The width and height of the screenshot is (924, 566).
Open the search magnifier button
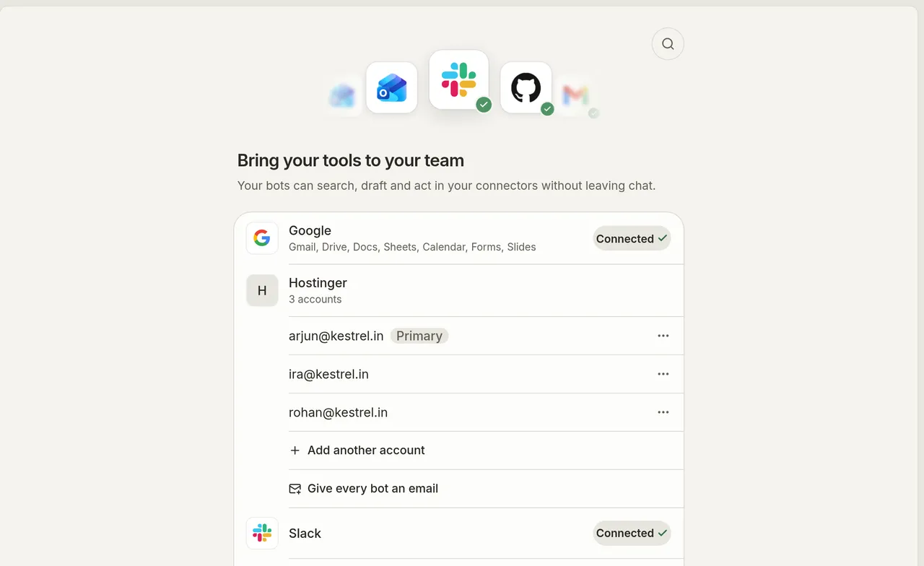tap(668, 44)
